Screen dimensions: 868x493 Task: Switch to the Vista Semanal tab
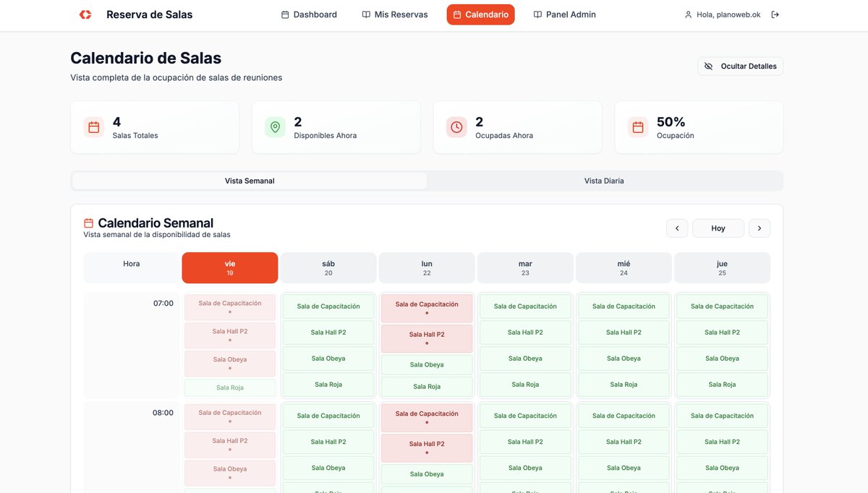point(250,181)
